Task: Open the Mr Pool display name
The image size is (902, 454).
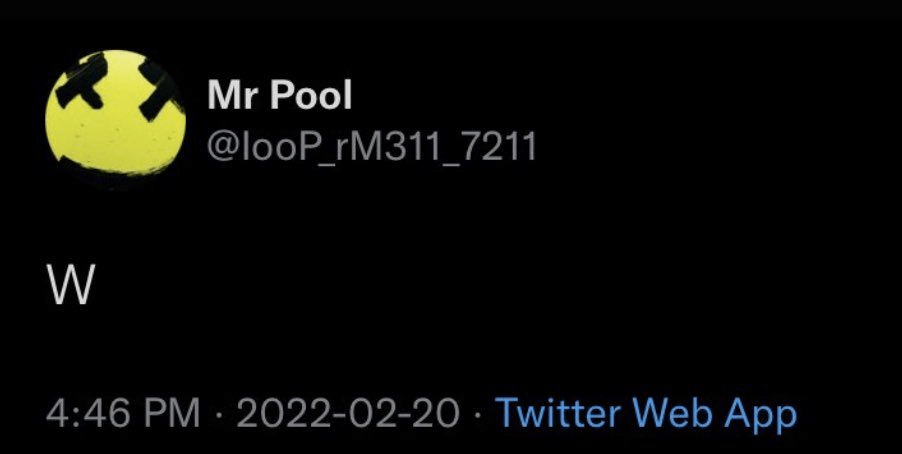Action: (280, 95)
